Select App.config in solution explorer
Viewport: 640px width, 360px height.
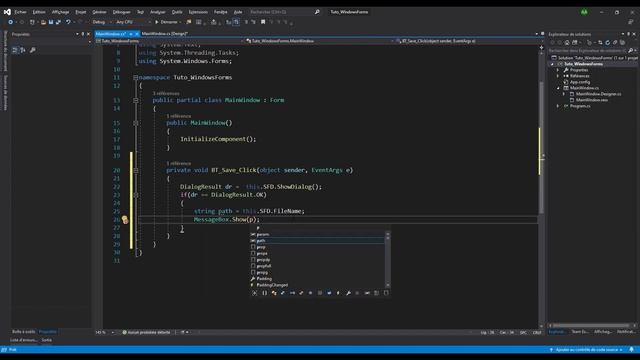[x=580, y=82]
